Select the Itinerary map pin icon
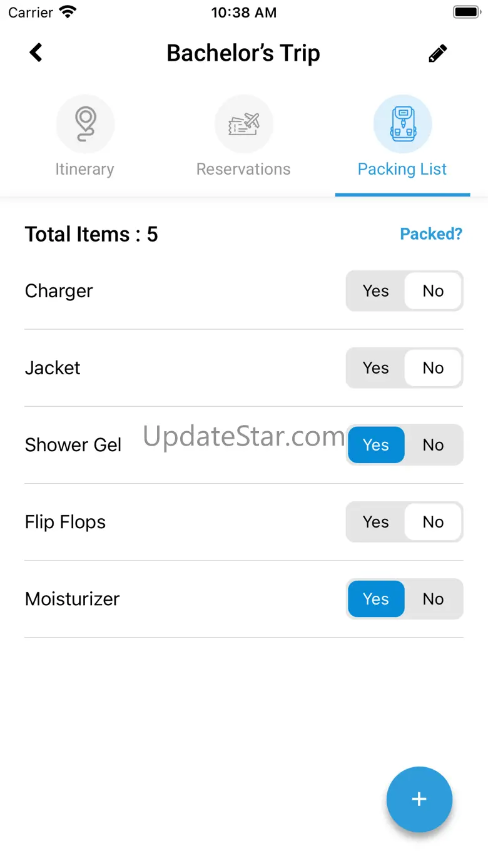Screen dimensions: 488x868 [85, 124]
